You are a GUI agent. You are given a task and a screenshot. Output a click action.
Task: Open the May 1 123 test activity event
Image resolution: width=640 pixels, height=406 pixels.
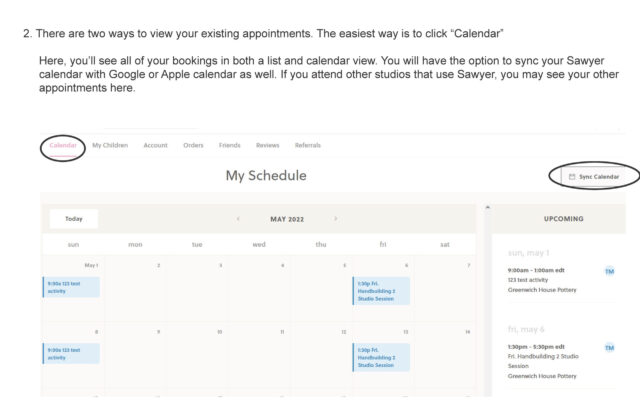(71, 286)
